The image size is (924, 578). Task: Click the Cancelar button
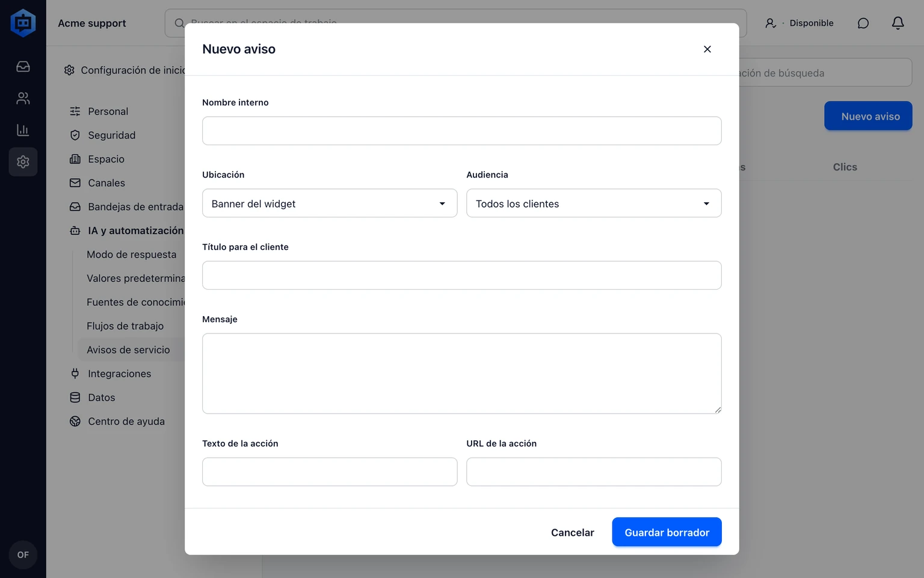(573, 532)
